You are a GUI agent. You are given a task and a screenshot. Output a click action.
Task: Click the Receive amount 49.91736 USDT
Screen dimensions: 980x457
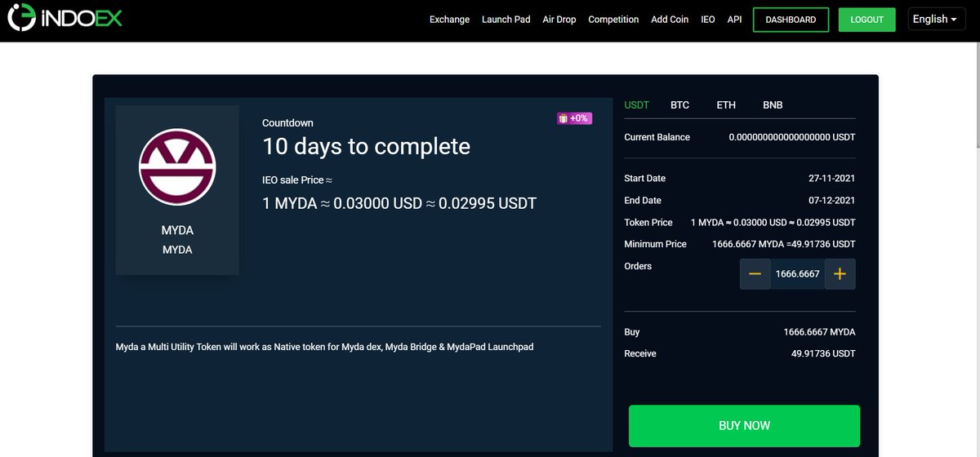[x=823, y=353]
